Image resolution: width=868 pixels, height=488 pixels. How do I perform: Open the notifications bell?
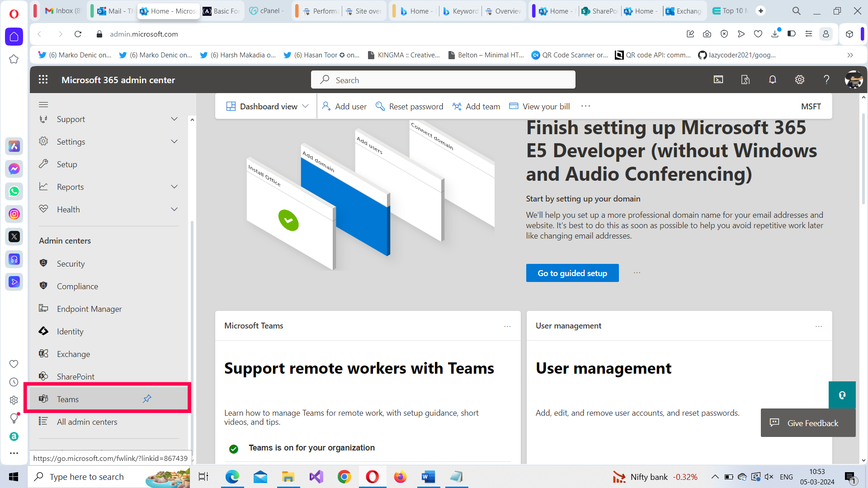pos(772,80)
